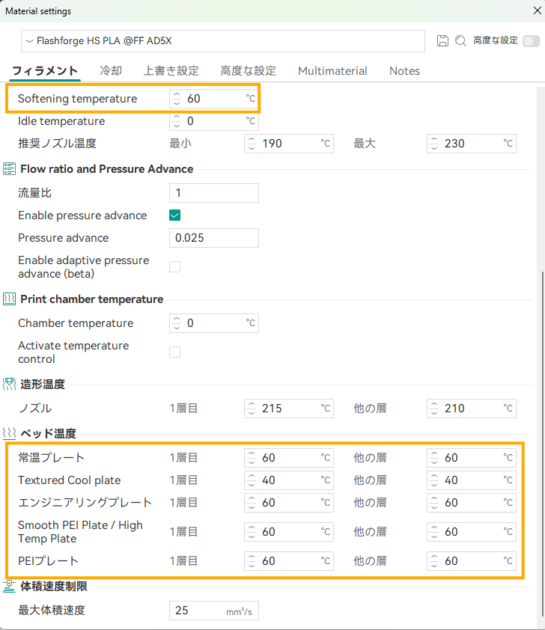Switch to the 冷却 tab

[x=111, y=71]
